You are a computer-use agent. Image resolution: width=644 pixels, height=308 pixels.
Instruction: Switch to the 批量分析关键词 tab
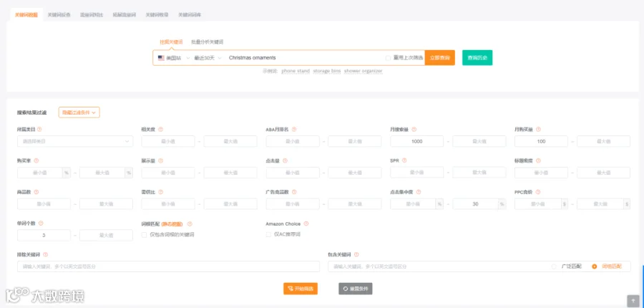208,42
